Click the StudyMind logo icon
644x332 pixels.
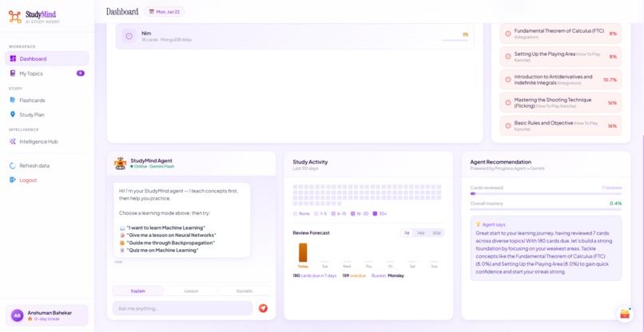15,17
